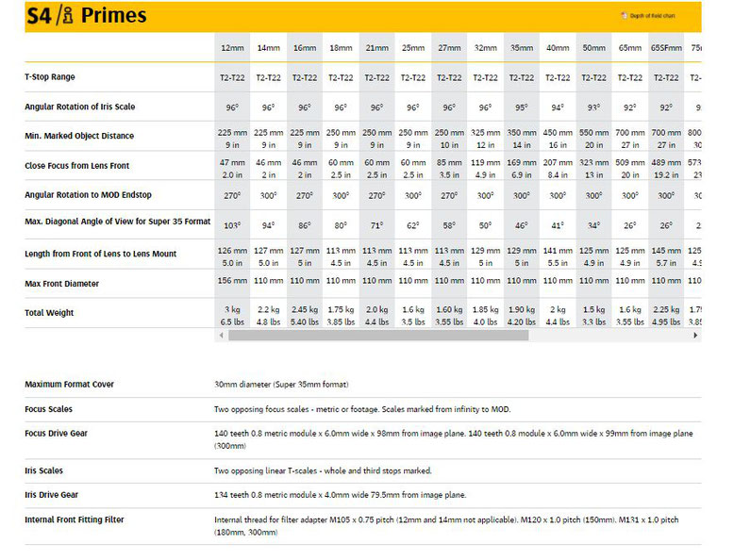Select the 16mm column header

[305, 48]
